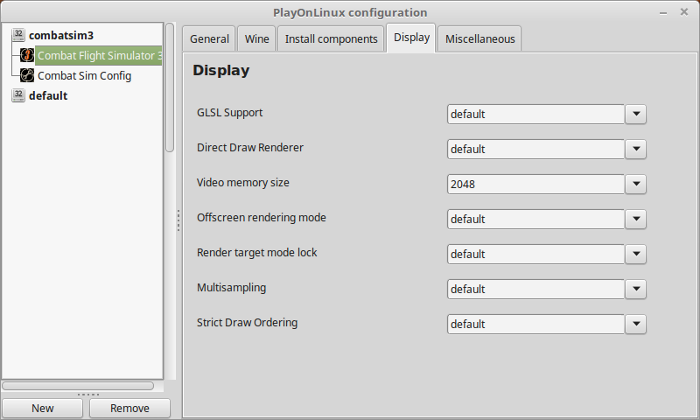Click the Display heading text

tap(221, 71)
